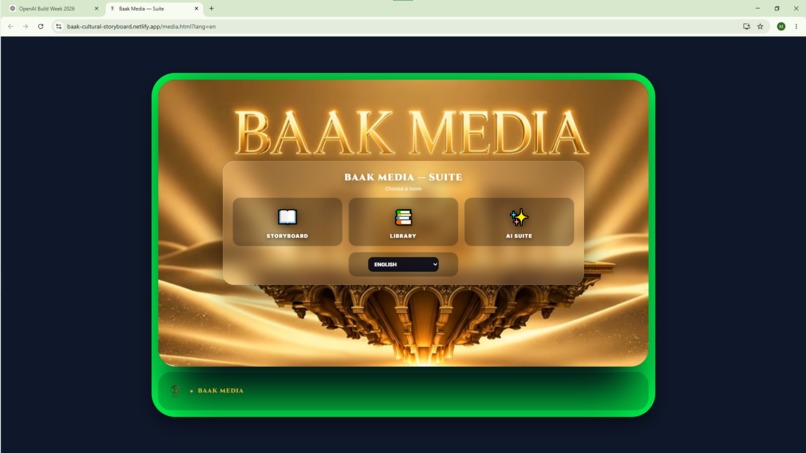Select the Baak Media — Suite tab

[153, 9]
